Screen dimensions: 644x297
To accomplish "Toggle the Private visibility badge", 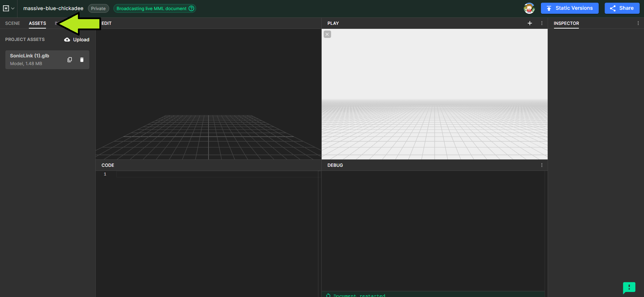I will [98, 8].
